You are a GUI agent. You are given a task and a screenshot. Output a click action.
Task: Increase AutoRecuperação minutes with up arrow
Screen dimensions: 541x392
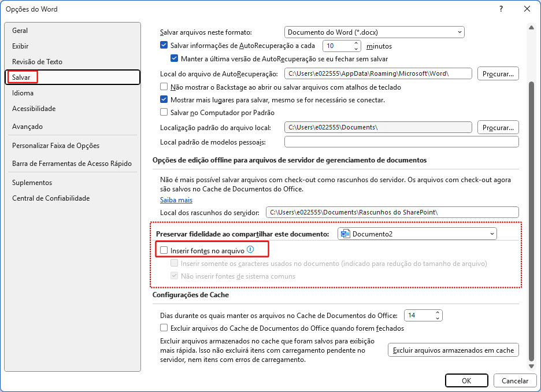coord(355,43)
